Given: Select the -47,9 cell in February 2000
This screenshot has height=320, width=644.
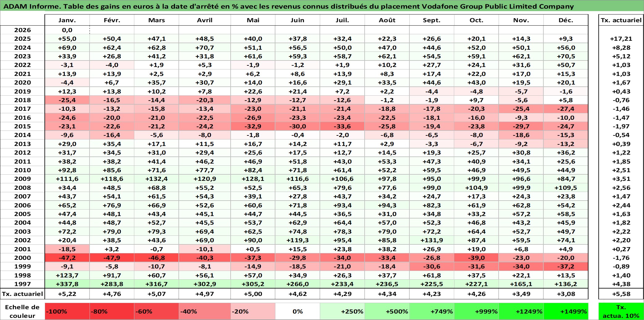Looking at the screenshot, I should tap(112, 258).
